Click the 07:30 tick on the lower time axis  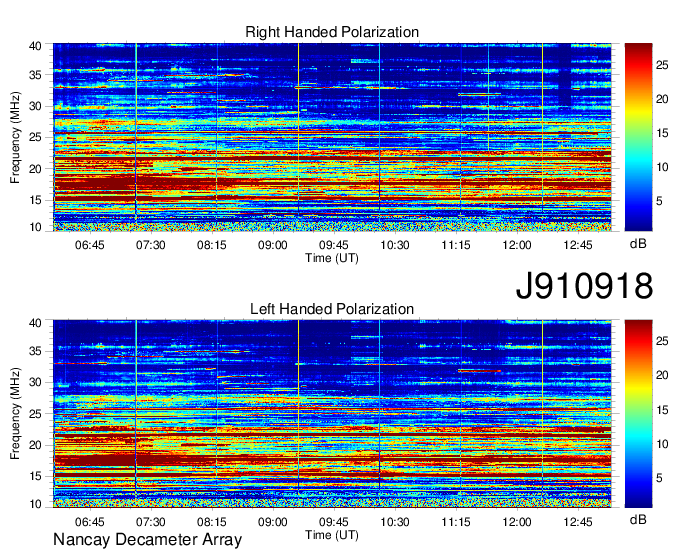pos(150,522)
